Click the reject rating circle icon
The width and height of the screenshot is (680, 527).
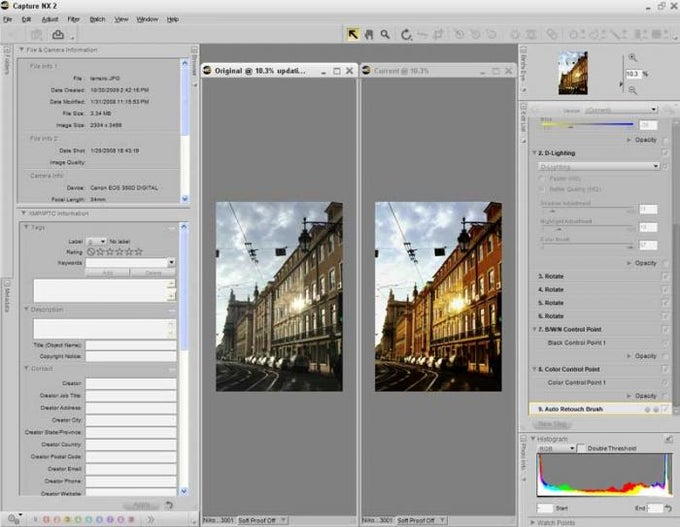click(x=91, y=252)
